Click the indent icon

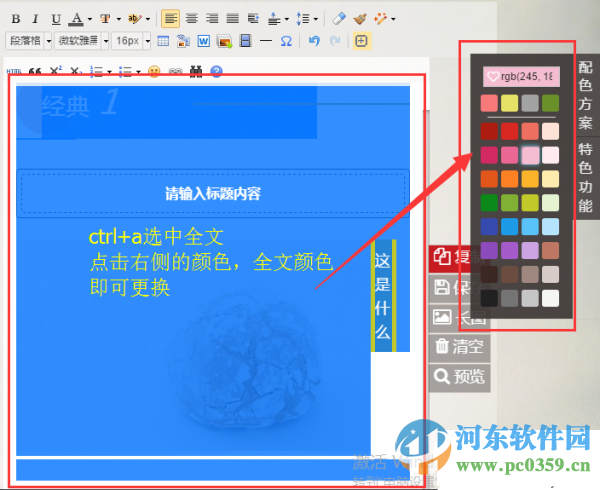pyautogui.click(x=253, y=19)
